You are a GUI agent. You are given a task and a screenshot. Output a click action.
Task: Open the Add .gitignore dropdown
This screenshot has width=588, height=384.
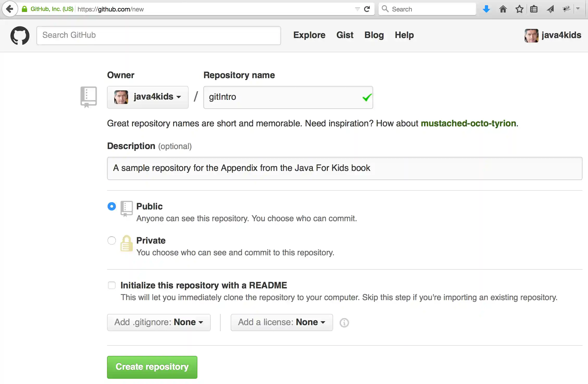point(159,322)
